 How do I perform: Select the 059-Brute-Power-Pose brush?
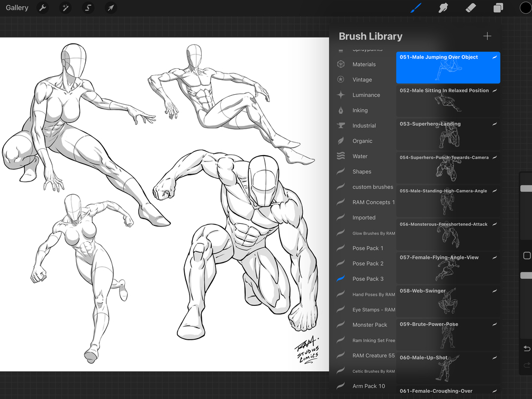click(x=448, y=335)
